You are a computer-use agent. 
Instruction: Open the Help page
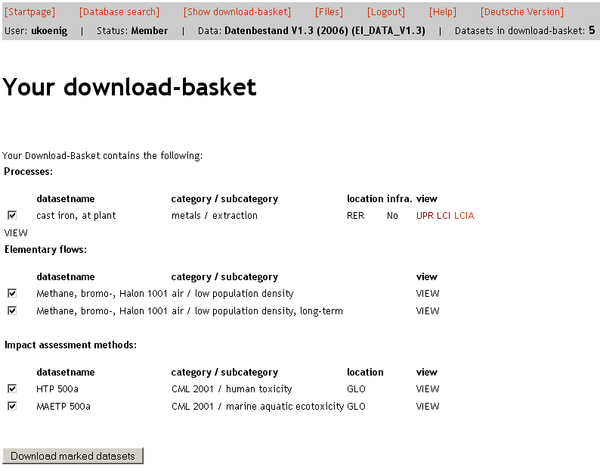coord(442,12)
